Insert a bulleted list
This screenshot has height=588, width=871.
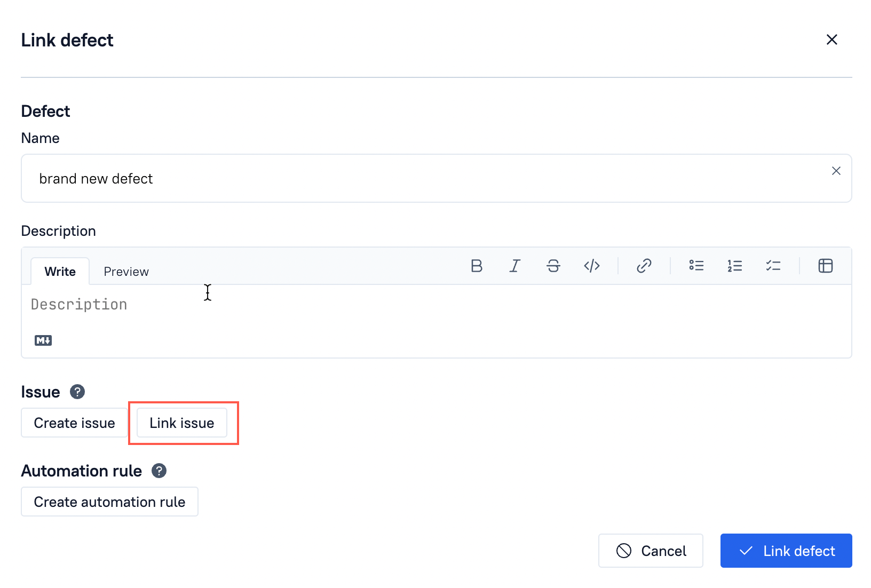(696, 266)
